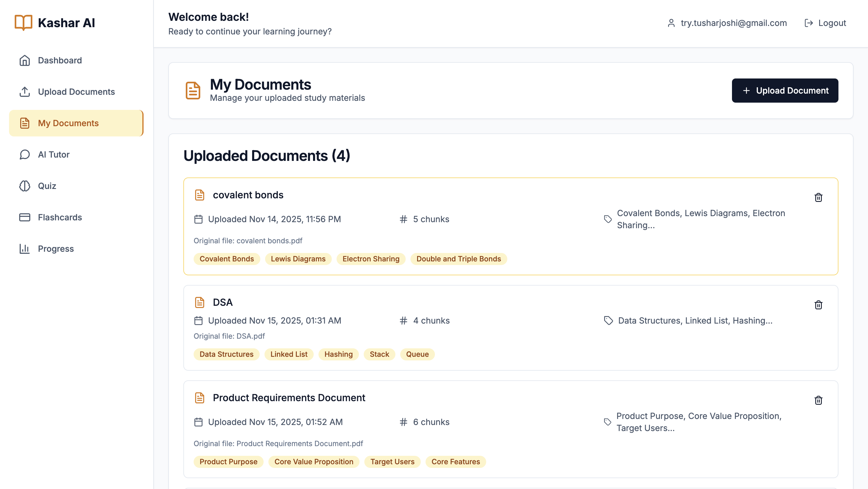Click the Covalent Bonds topic tag
This screenshot has width=868, height=489.
coord(227,259)
